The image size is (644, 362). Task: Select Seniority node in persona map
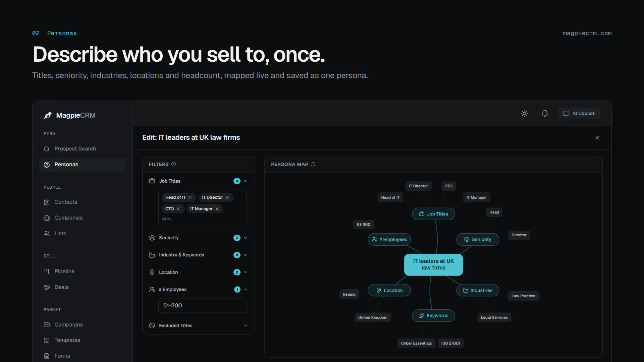pos(478,239)
